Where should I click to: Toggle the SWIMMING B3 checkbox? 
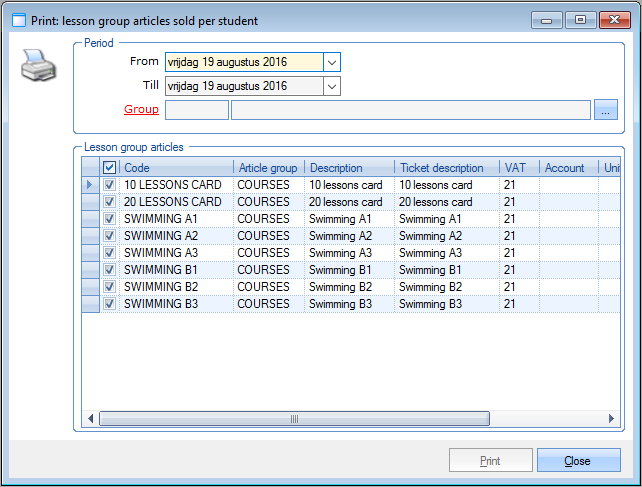(x=110, y=304)
